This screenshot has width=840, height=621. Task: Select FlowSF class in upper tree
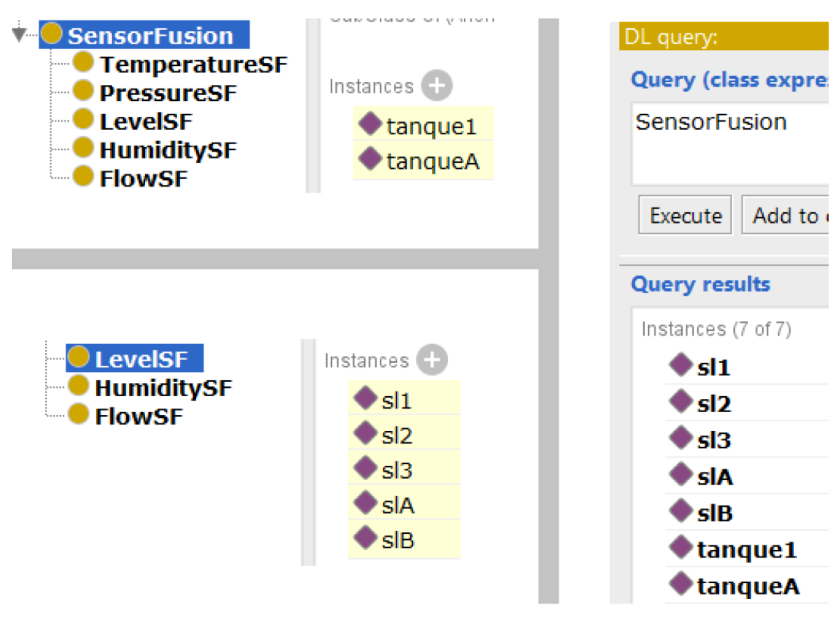tap(143, 178)
